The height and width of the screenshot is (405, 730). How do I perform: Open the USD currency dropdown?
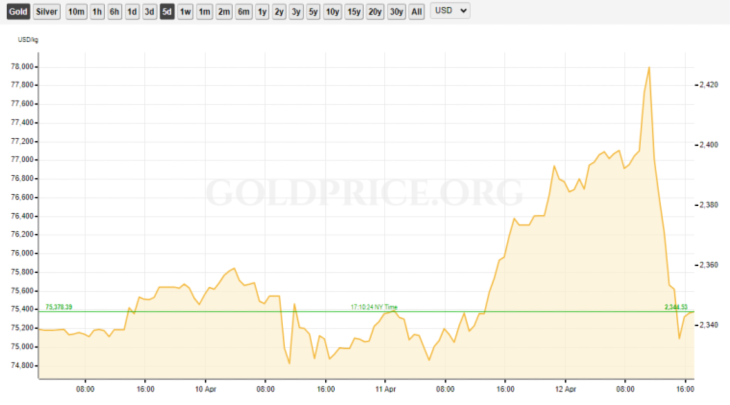pyautogui.click(x=450, y=11)
